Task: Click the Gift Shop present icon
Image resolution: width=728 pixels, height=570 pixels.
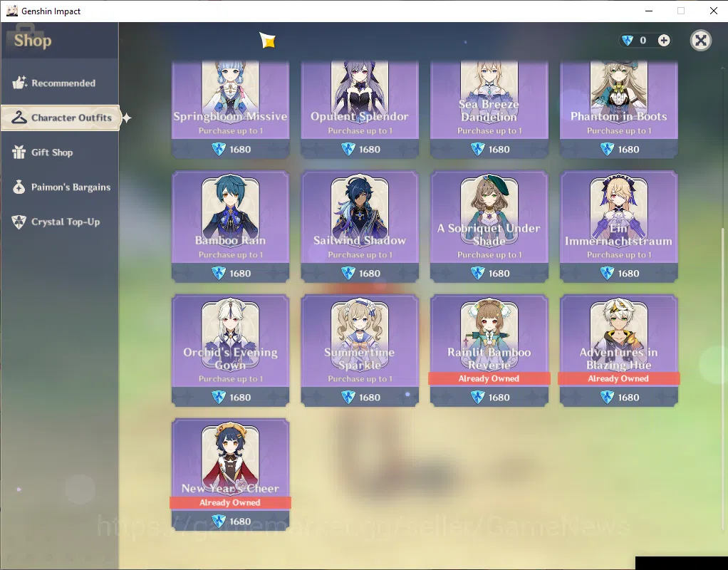Action: pyautogui.click(x=19, y=152)
